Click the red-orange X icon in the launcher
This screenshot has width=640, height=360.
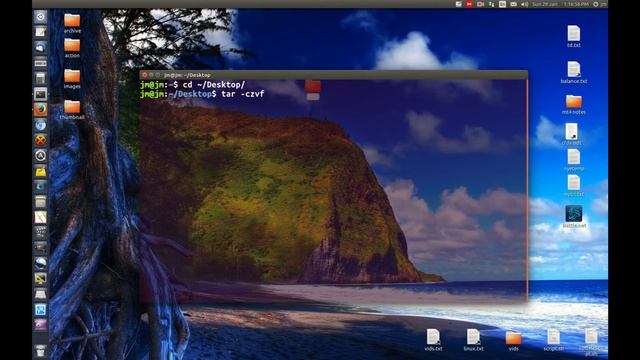[x=40, y=140]
